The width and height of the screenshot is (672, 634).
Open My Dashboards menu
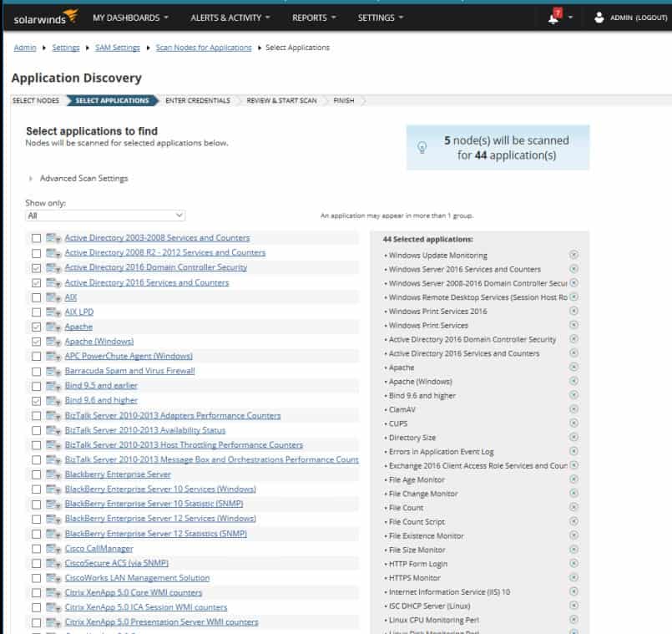click(x=131, y=18)
